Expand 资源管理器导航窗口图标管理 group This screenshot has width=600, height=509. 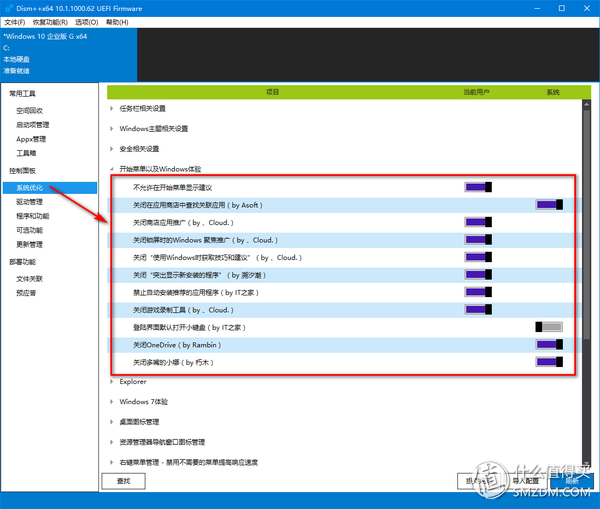[x=111, y=442]
